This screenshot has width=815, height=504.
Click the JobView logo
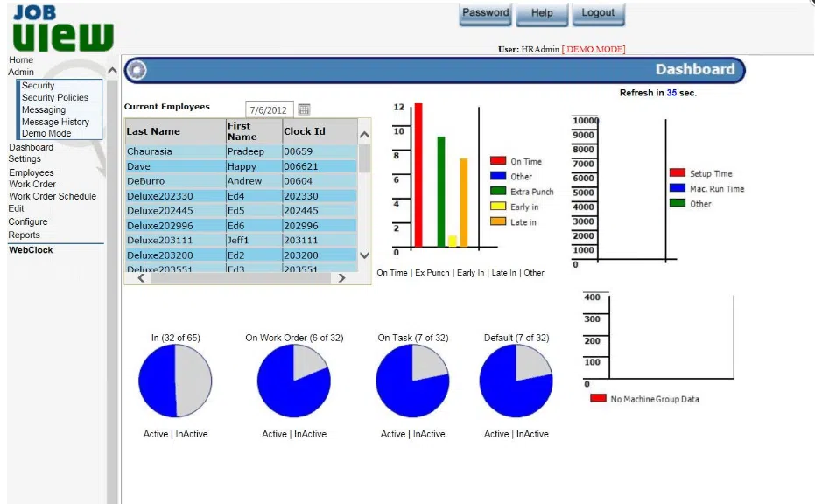pos(62,28)
